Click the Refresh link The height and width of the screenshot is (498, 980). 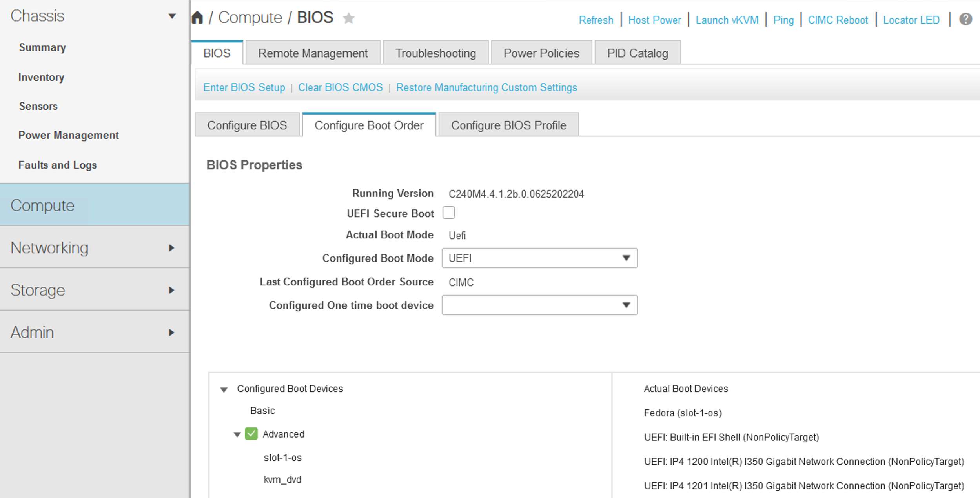pos(596,20)
